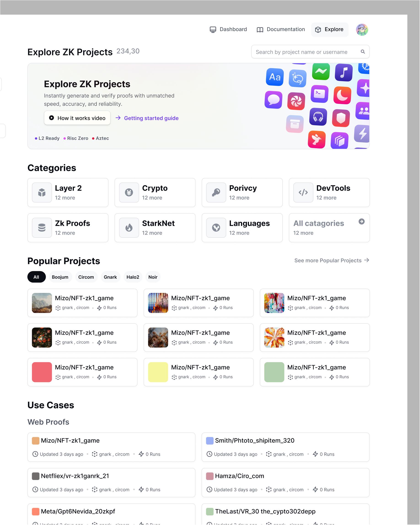The height and width of the screenshot is (525, 420).
Task: Expand All catagories arrow
Action: point(361,221)
